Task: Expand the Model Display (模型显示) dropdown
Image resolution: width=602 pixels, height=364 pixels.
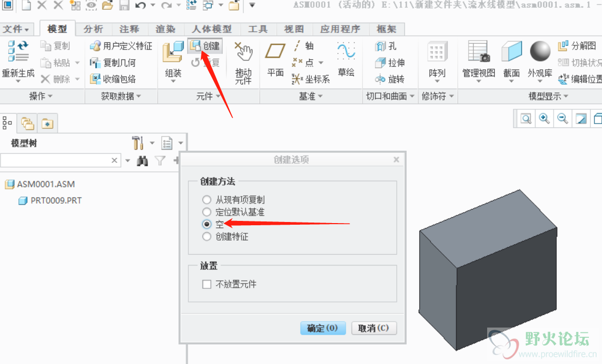Action: 548,96
